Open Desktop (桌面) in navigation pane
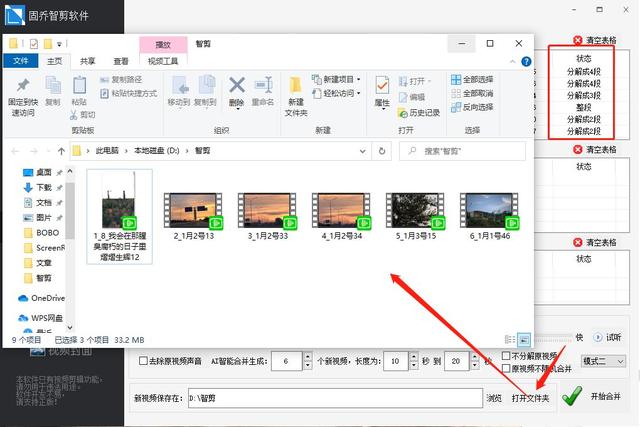This screenshot has width=640, height=427. [38, 172]
